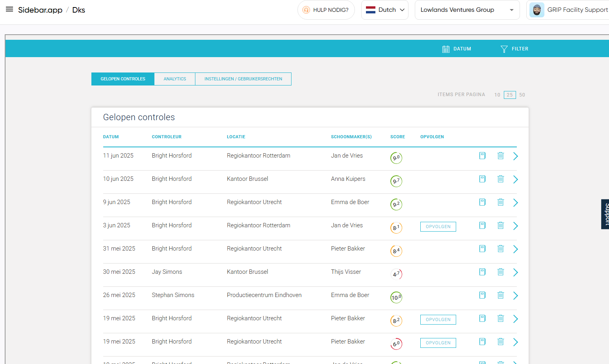609x364 pixels.
Task: Open report icon for 26 mei 2025 row
Action: coord(483,295)
